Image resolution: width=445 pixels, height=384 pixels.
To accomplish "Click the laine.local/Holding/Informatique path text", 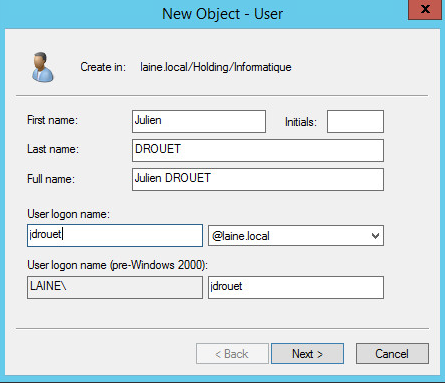I will 216,67.
